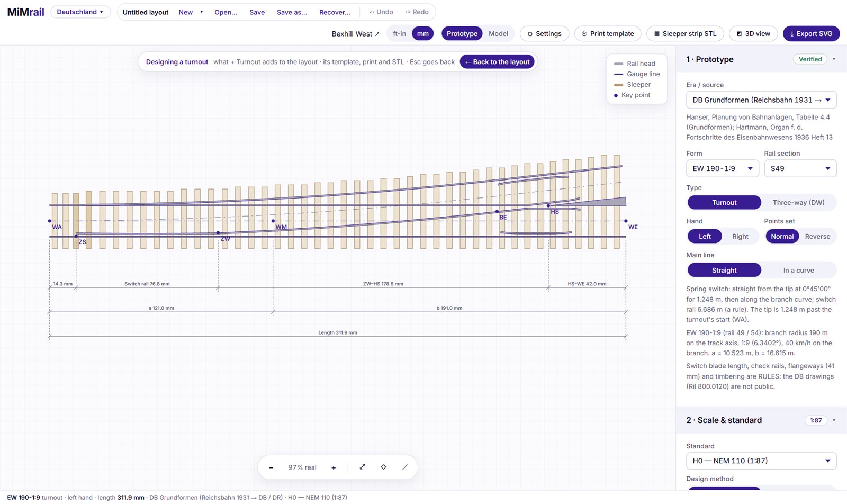Open Settings

544,33
